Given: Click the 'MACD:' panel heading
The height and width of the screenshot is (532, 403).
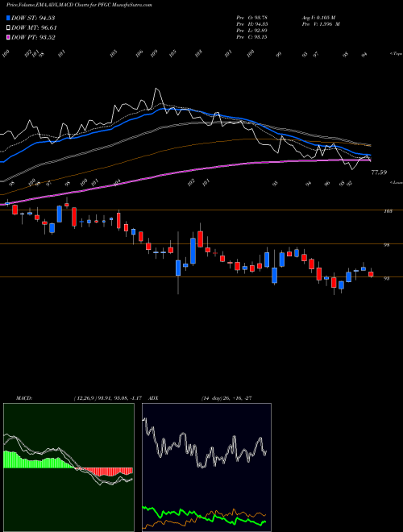Looking at the screenshot, I should click(x=23, y=397).
